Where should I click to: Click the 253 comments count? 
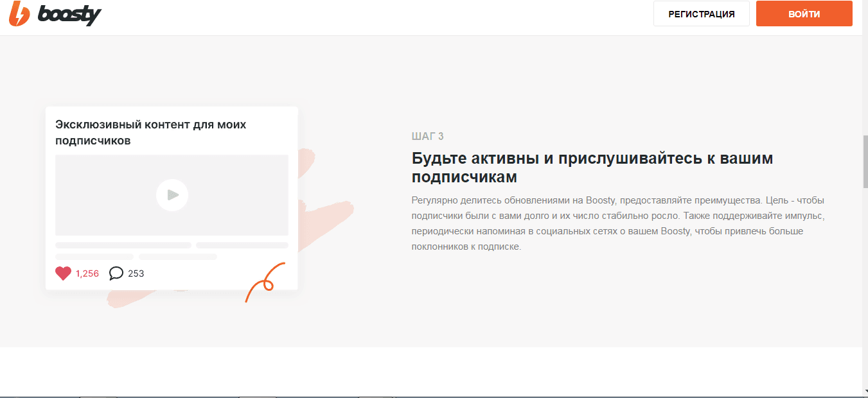[x=136, y=273]
